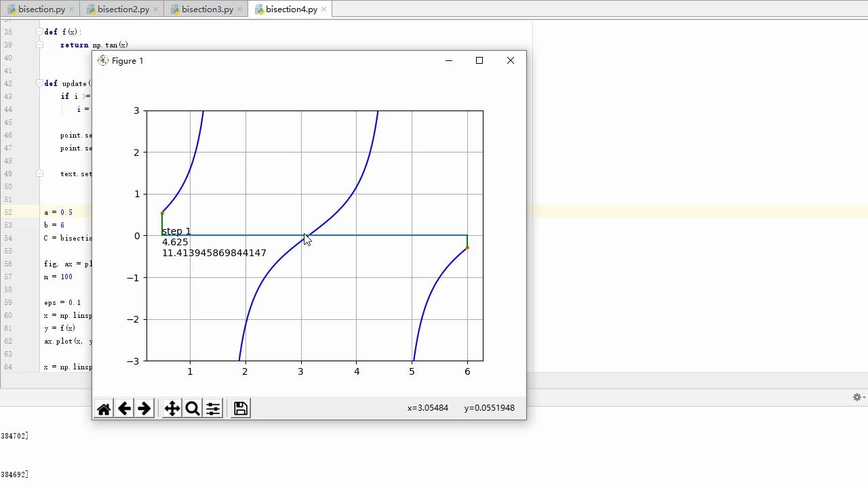
Task: Click the 4.625 value in plot
Action: coord(175,242)
